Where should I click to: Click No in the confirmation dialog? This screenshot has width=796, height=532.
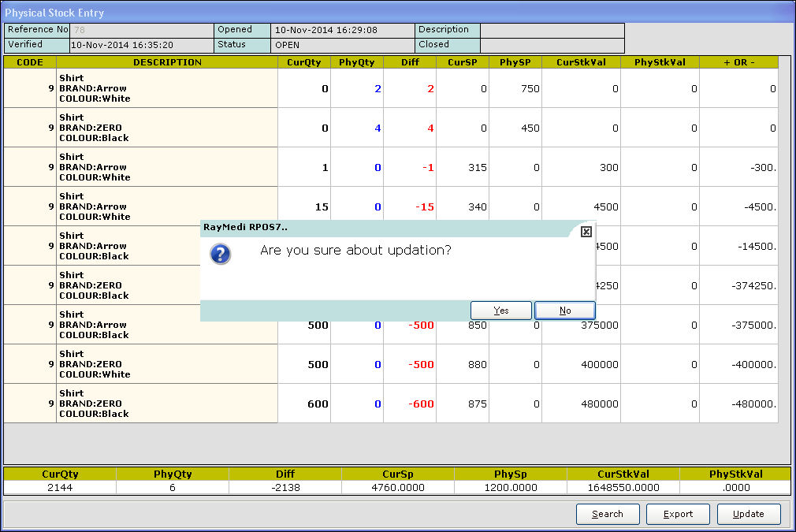coord(564,311)
